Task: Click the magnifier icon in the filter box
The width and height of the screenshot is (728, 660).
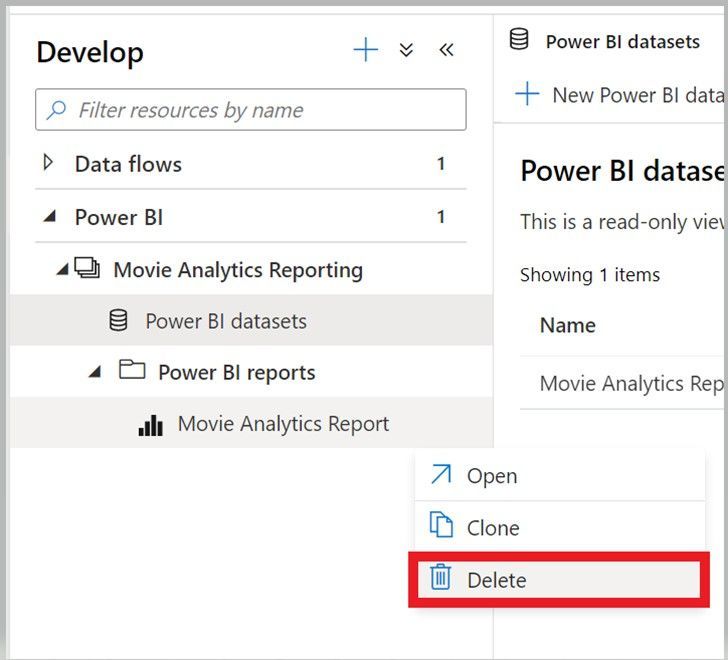Action: pos(57,110)
